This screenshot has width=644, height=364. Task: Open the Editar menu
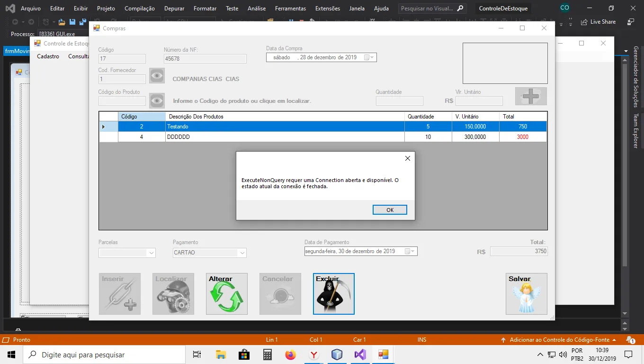pos(57,9)
